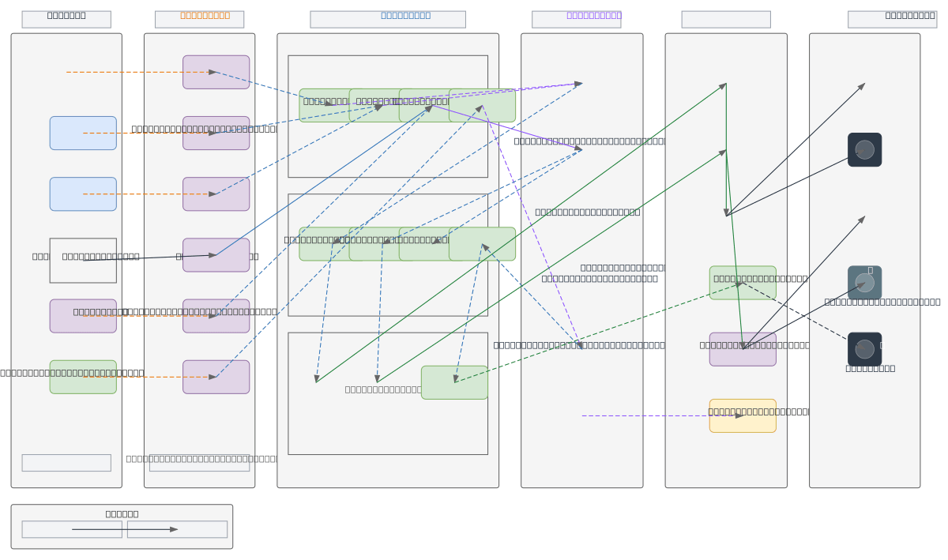The height and width of the screenshot is (560, 948).
Task: Select the yellow node in the fifth column
Action: (x=743, y=416)
